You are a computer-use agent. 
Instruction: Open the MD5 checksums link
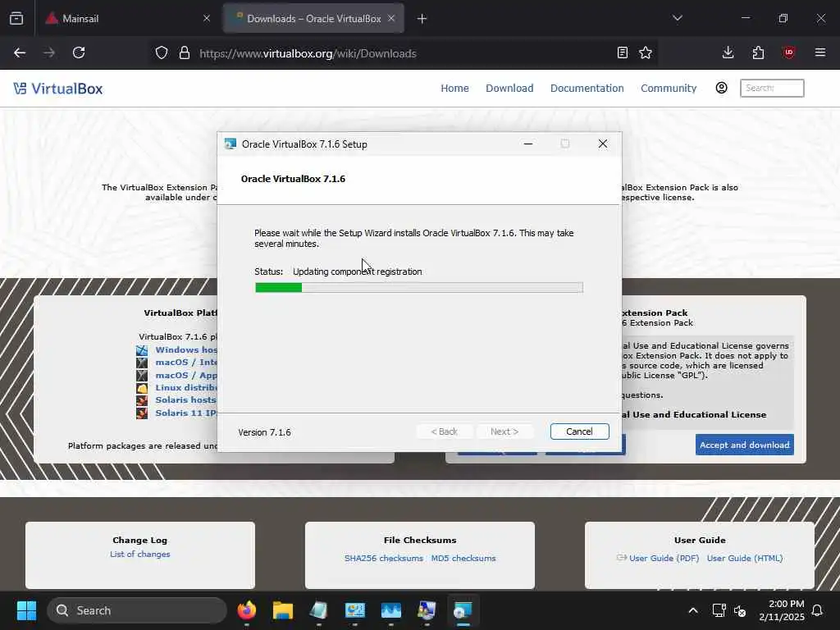(463, 558)
